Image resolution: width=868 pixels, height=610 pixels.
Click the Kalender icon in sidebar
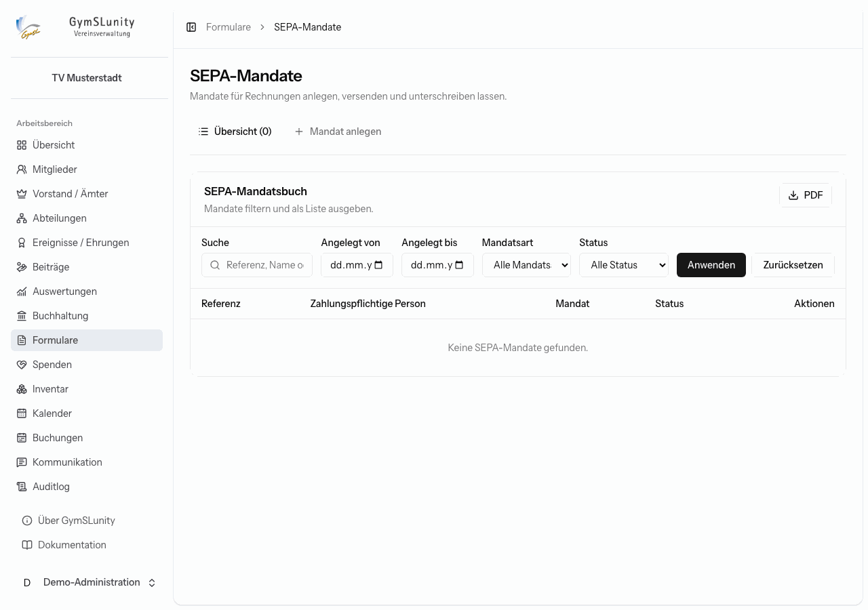(22, 413)
